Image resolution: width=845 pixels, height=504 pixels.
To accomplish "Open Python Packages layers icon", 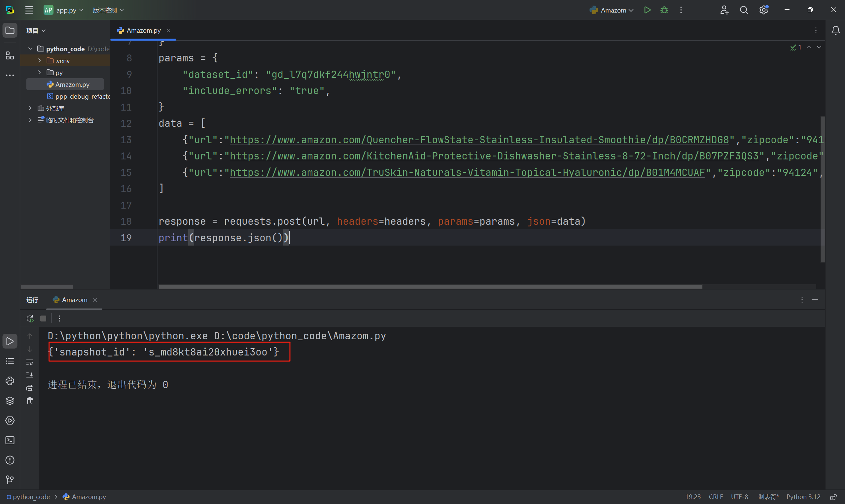I will (x=10, y=401).
